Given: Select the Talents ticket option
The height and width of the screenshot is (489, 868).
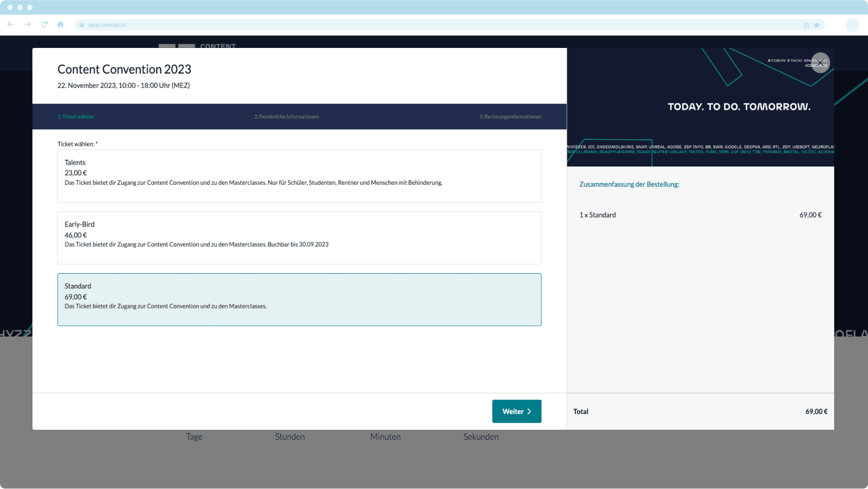Looking at the screenshot, I should pos(299,176).
